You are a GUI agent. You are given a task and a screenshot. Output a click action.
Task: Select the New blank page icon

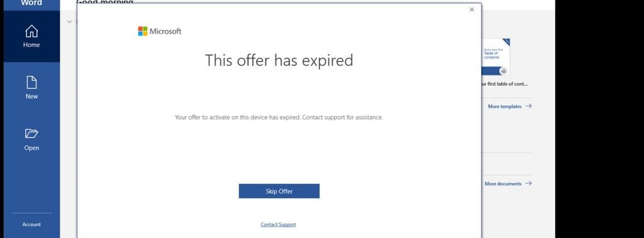[x=31, y=82]
